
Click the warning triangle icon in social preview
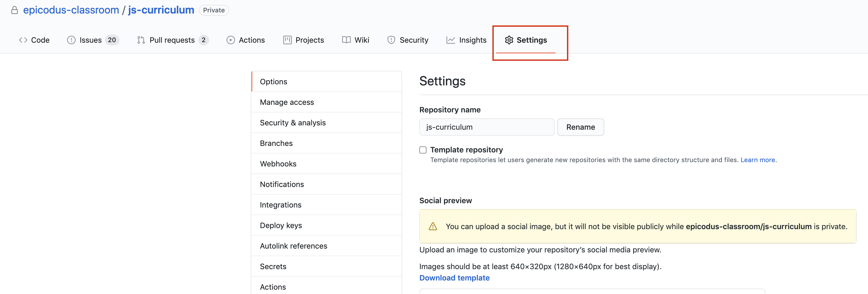433,226
